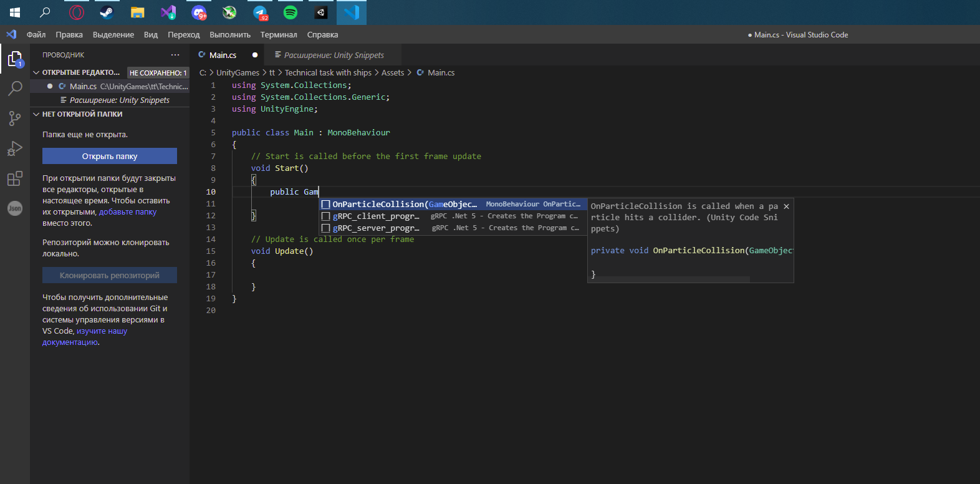Click the Visual Studio Code taskbar icon

click(x=352, y=12)
